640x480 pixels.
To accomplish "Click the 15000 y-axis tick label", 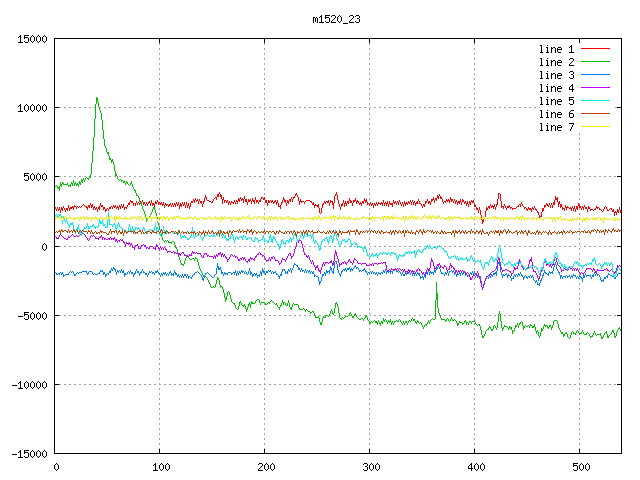I will pos(31,39).
